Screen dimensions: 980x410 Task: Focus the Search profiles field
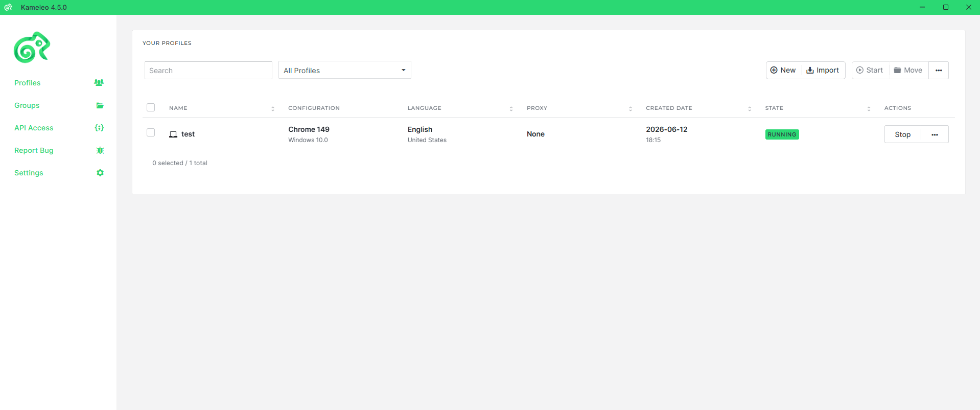pyautogui.click(x=208, y=70)
